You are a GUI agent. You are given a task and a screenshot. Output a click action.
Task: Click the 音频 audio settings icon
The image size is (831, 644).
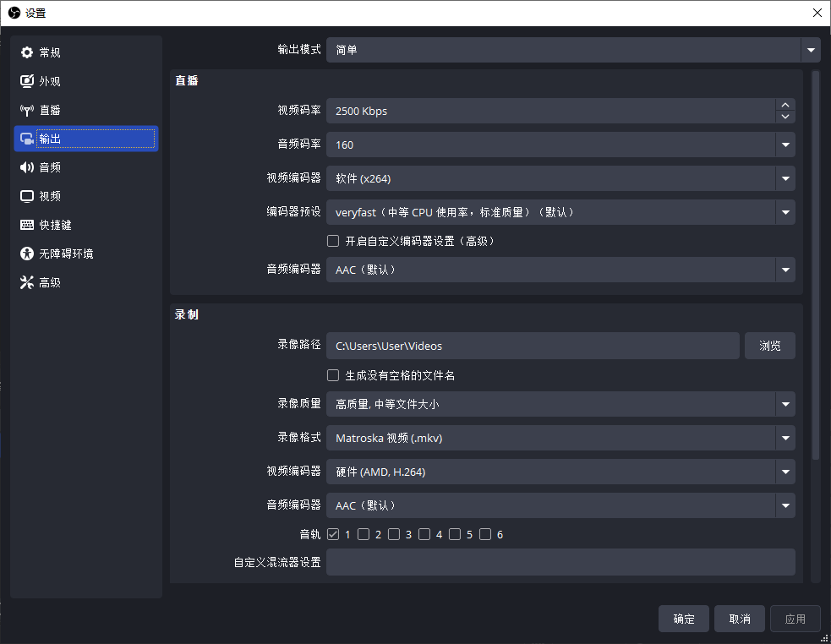[x=48, y=166]
